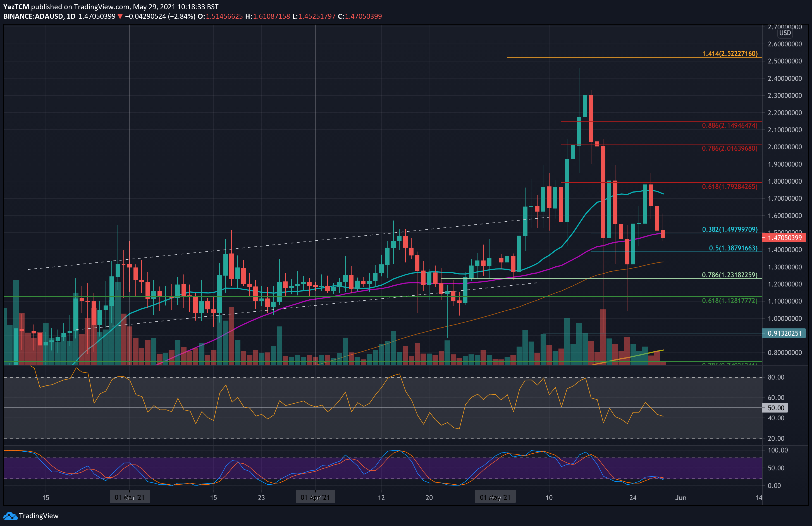
Task: Click the 0.886(2.14946474) Fibonacci label
Action: point(730,125)
